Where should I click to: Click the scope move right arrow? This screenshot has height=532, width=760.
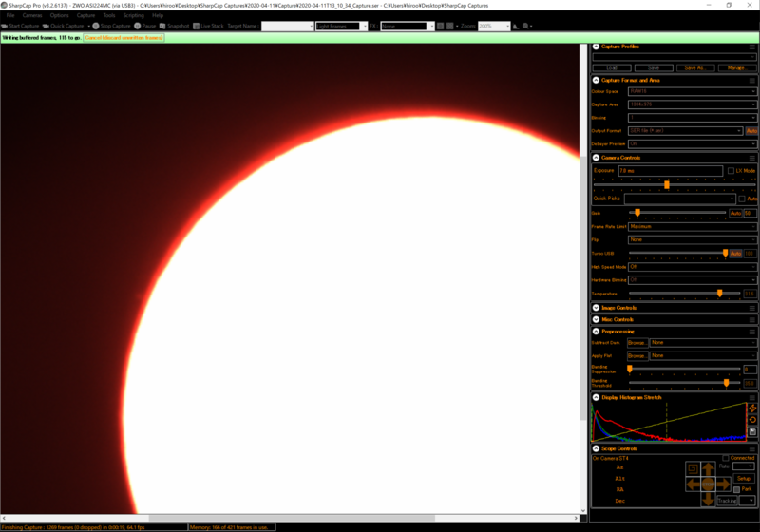(723, 484)
